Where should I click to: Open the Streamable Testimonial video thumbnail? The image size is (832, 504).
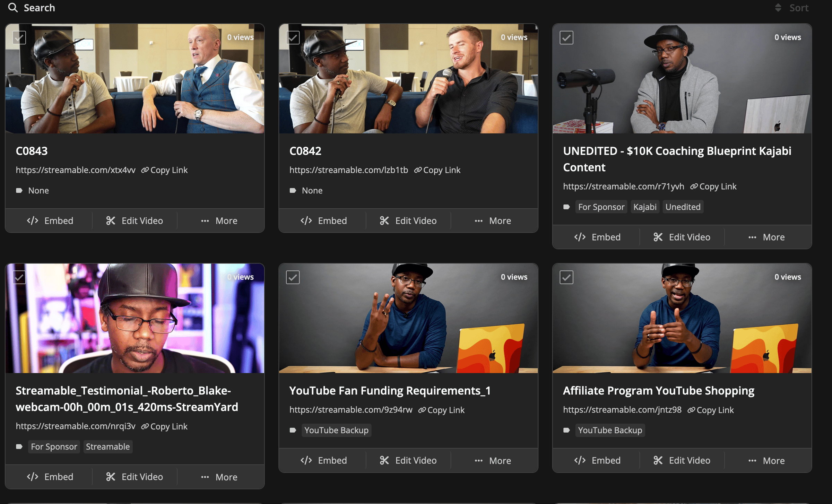135,318
